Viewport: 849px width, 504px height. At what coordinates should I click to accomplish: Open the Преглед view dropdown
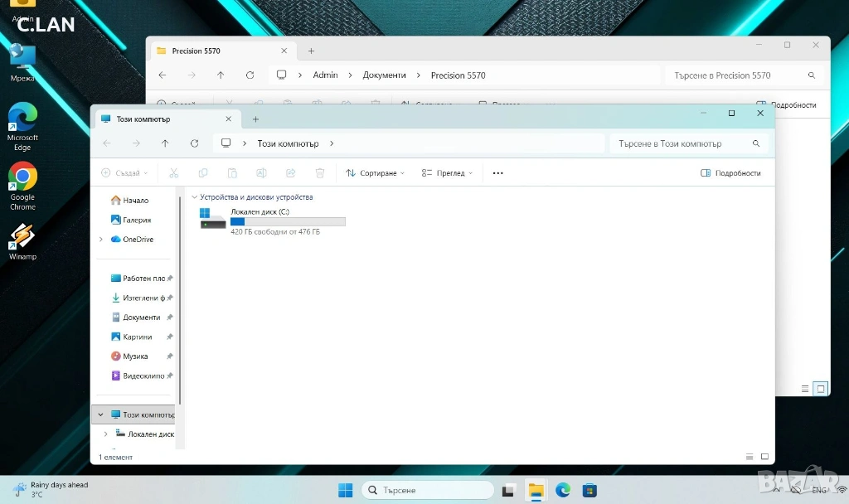447,173
